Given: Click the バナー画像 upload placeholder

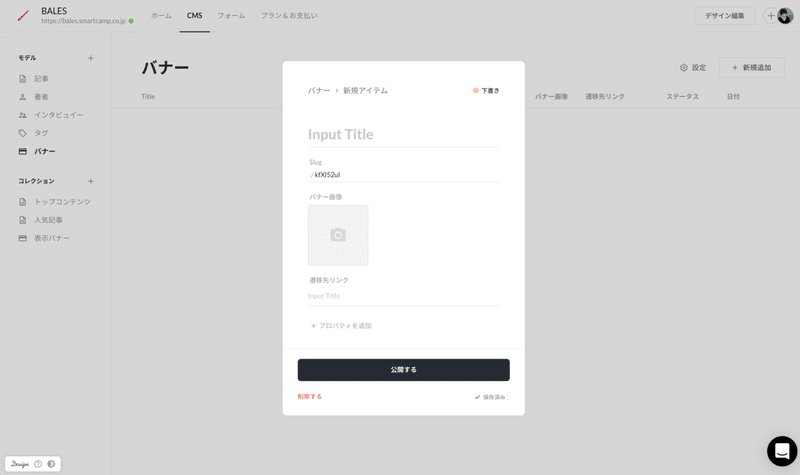Looking at the screenshot, I should 338,235.
